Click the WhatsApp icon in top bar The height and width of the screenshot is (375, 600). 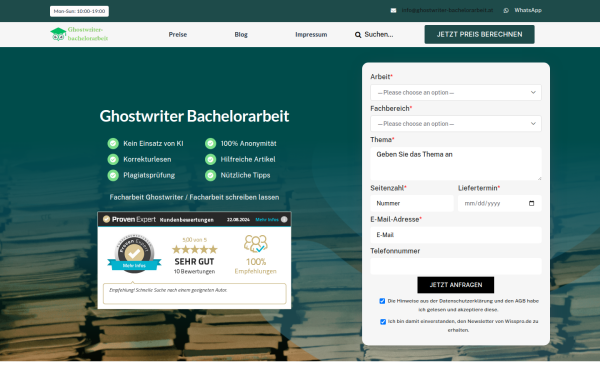(x=506, y=10)
